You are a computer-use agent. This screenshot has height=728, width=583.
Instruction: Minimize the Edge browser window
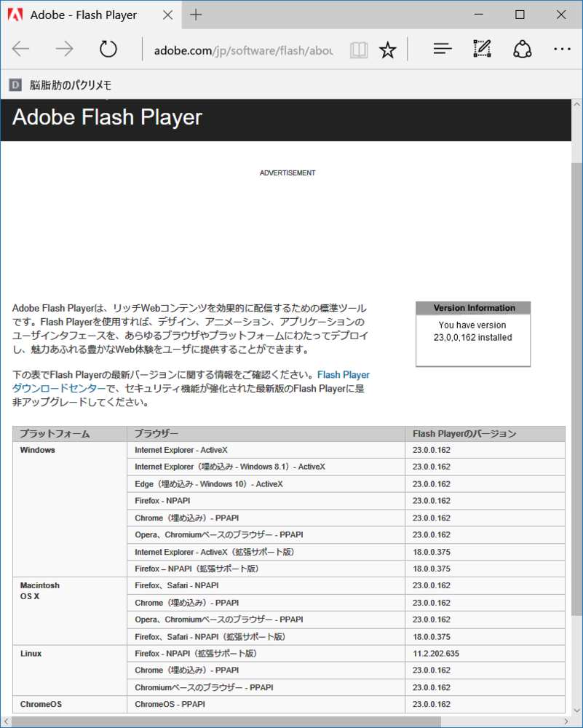(479, 15)
